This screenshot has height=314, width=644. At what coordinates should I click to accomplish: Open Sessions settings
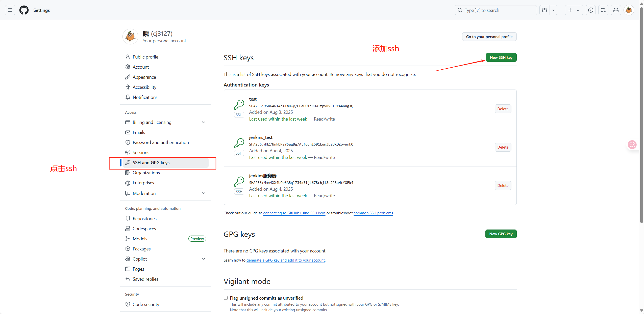(x=165, y=152)
